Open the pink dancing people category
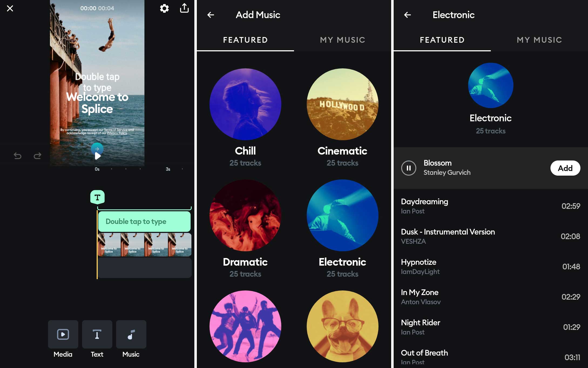The height and width of the screenshot is (368, 588). point(245,326)
